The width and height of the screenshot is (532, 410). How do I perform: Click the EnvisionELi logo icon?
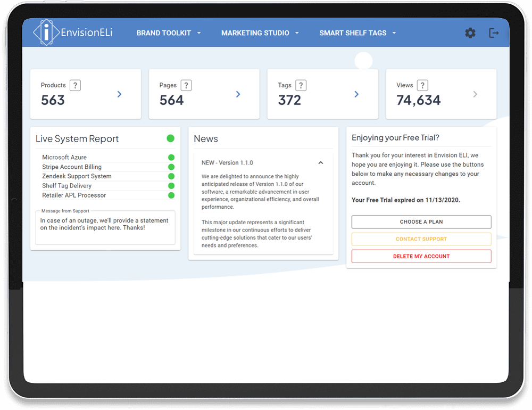click(46, 32)
